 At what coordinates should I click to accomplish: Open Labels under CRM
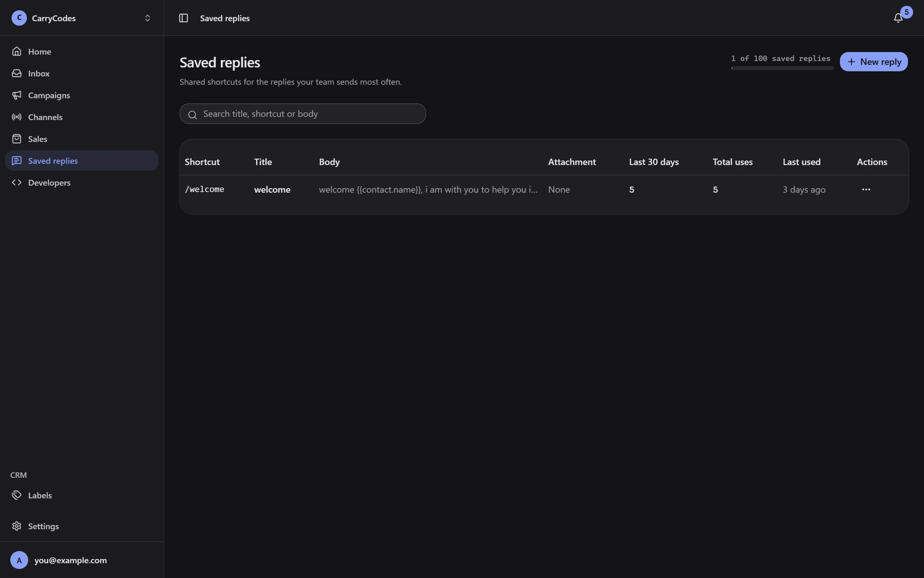pos(82,495)
